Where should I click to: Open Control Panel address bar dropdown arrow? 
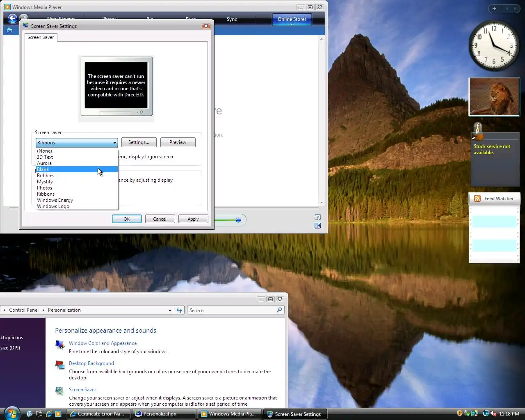pos(170,310)
